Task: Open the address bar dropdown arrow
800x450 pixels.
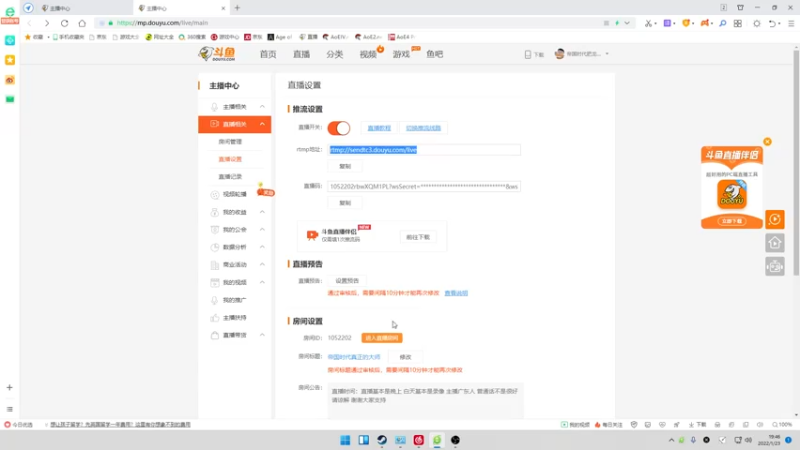Action: (x=627, y=23)
